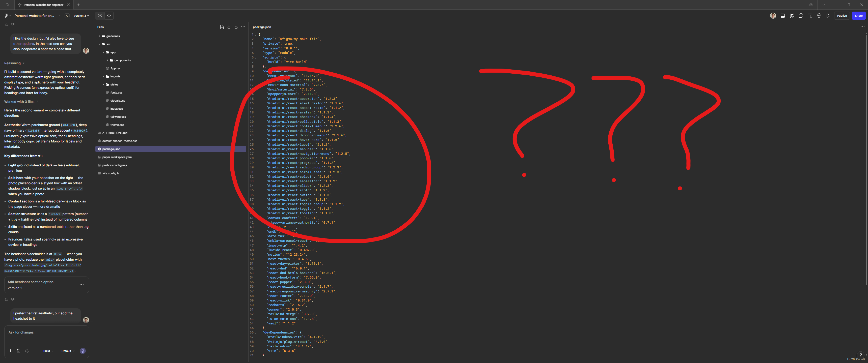Go to the Figma home tab
This screenshot has height=363, width=868.
point(7,5)
